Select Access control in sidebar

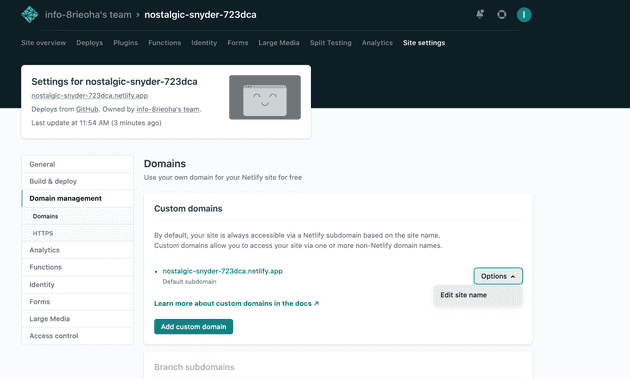[x=77, y=336]
